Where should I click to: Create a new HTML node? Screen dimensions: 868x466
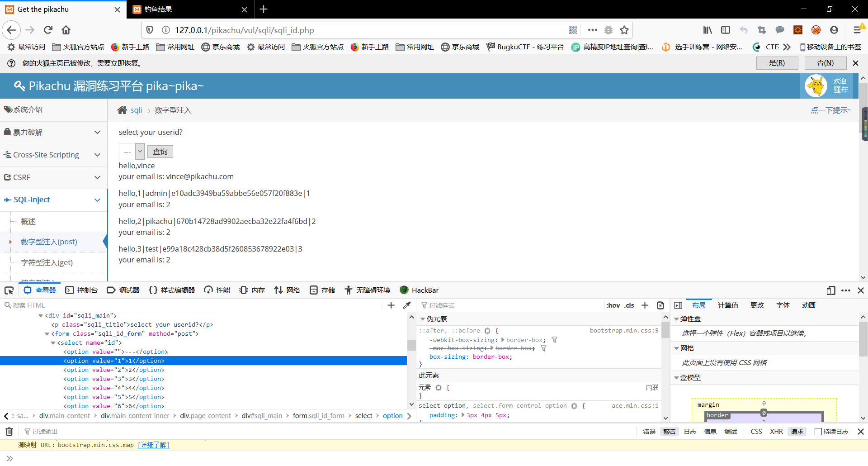[x=391, y=305]
